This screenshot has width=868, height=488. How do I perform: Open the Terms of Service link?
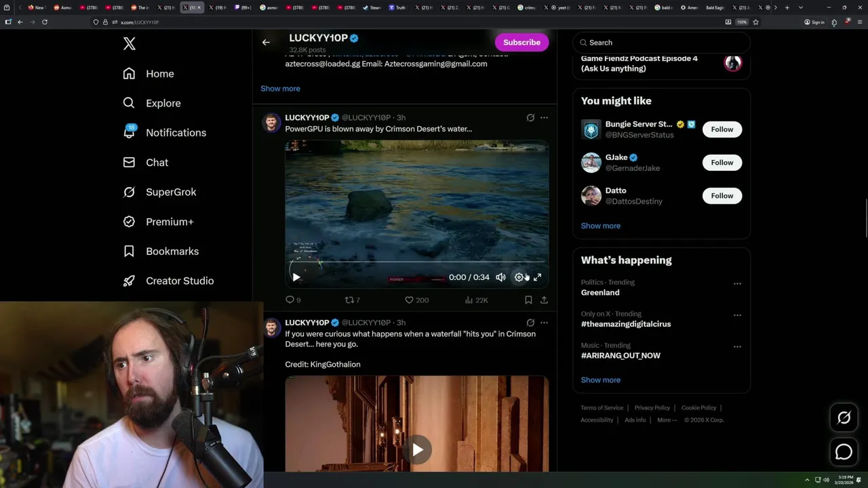601,408
